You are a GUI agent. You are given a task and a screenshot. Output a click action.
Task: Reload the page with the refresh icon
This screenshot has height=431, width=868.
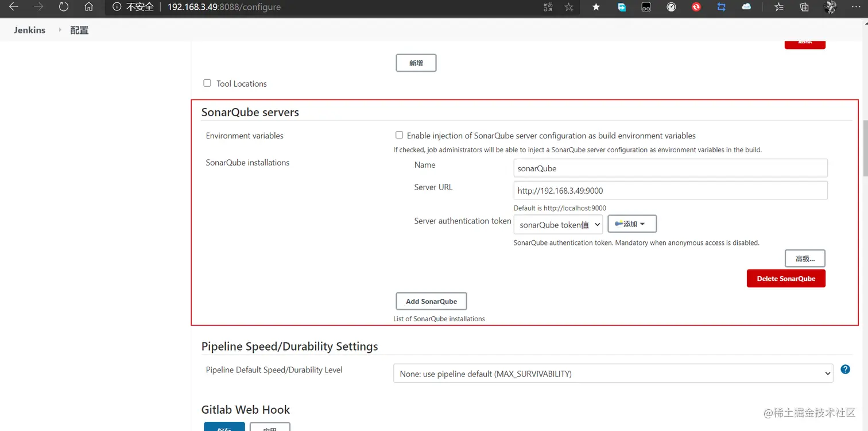[x=64, y=7]
